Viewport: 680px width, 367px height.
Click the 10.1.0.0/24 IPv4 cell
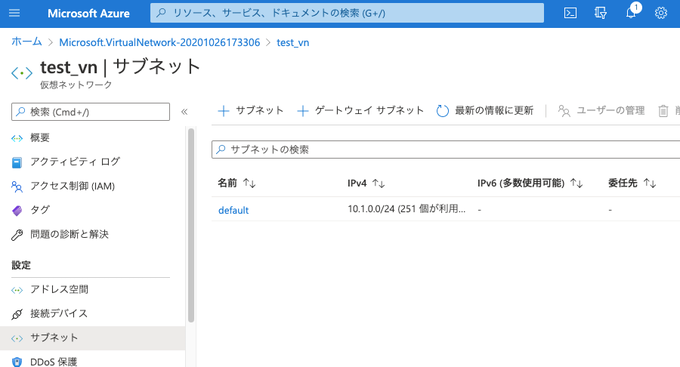click(406, 209)
